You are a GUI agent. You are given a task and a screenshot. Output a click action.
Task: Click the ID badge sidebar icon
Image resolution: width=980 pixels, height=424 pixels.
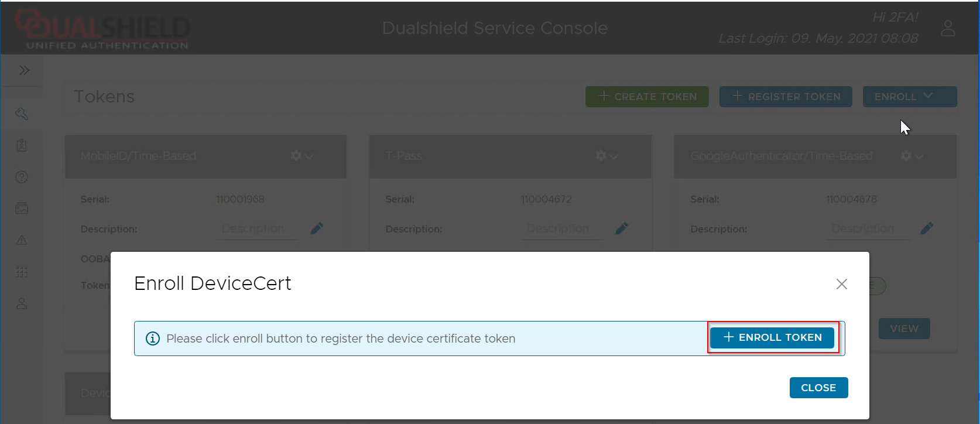point(22,145)
